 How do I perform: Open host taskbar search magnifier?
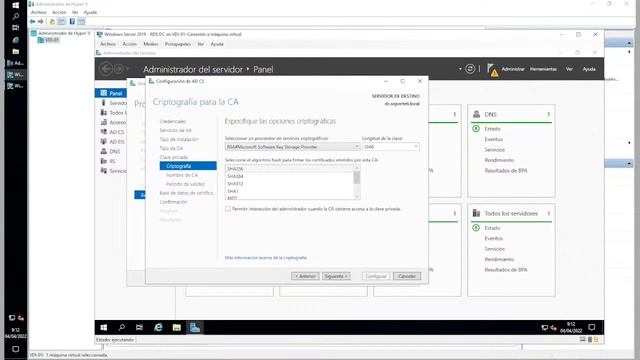(x=16, y=16)
